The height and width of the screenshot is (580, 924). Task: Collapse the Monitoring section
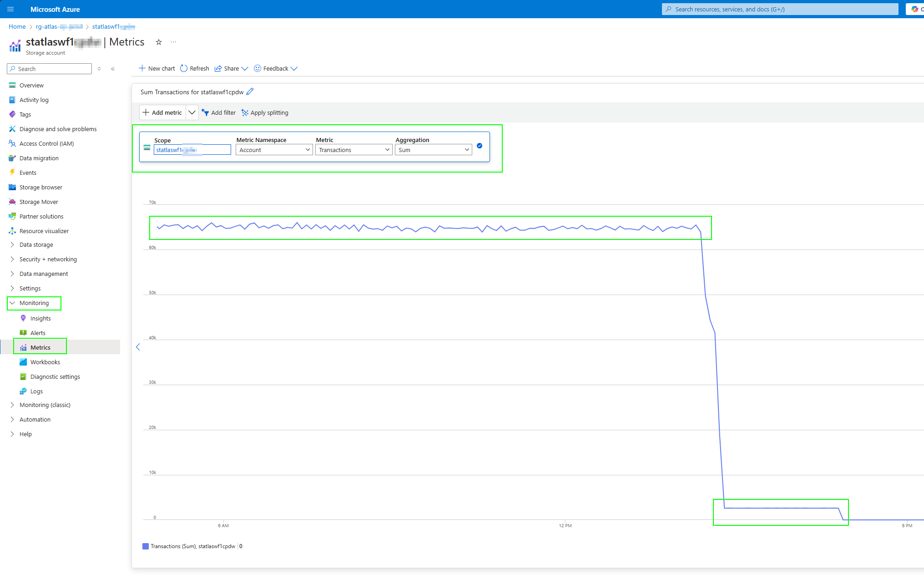34,303
